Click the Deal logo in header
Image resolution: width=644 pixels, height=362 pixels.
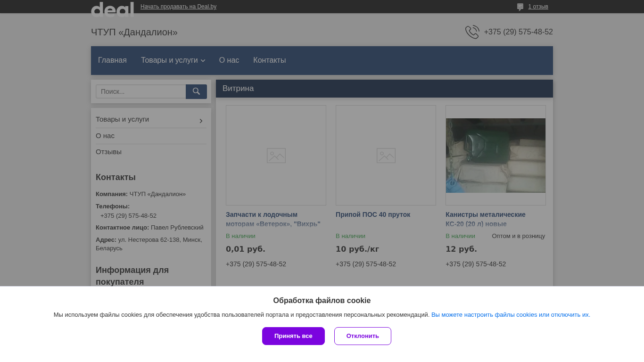pos(112,8)
